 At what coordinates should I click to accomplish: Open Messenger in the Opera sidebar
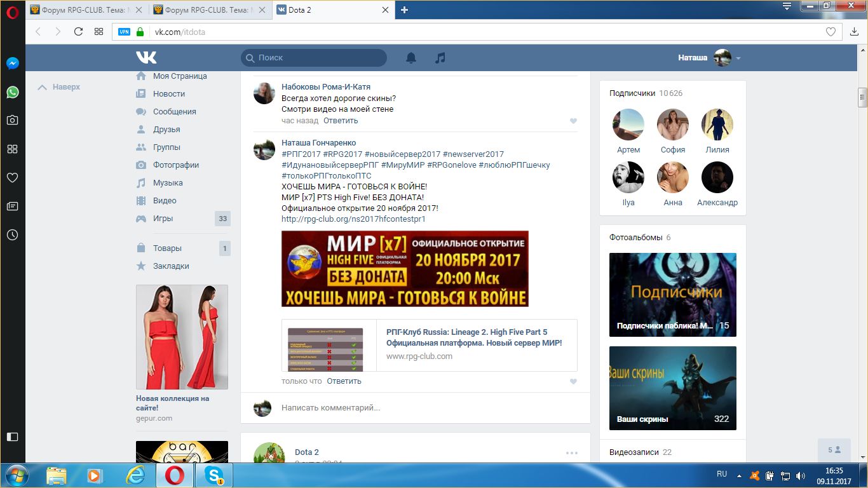tap(12, 64)
